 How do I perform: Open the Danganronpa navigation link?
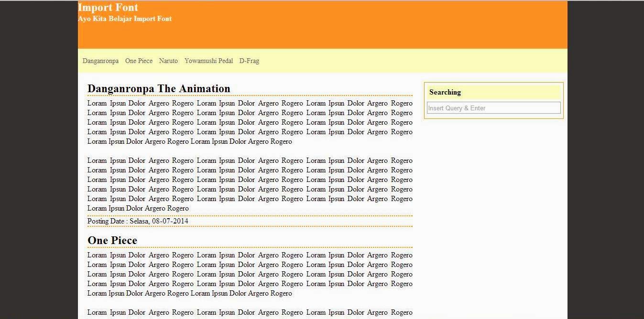[x=100, y=61]
